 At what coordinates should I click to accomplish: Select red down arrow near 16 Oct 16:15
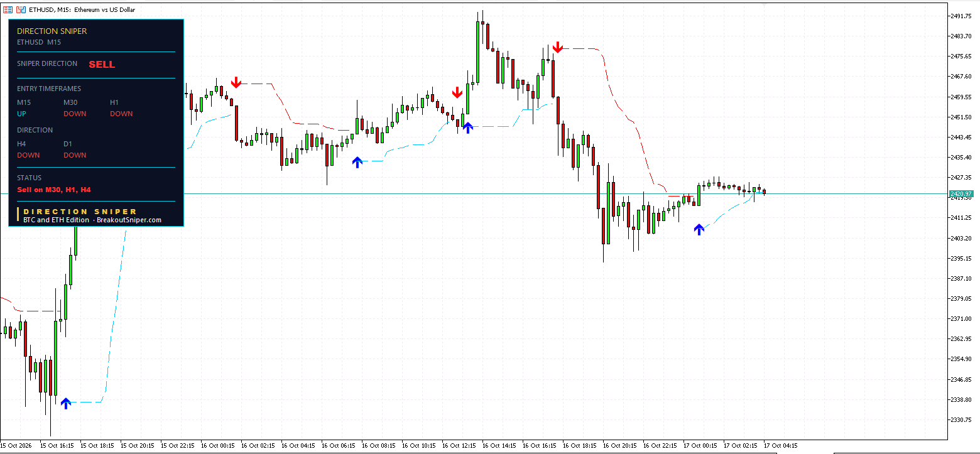coord(557,46)
